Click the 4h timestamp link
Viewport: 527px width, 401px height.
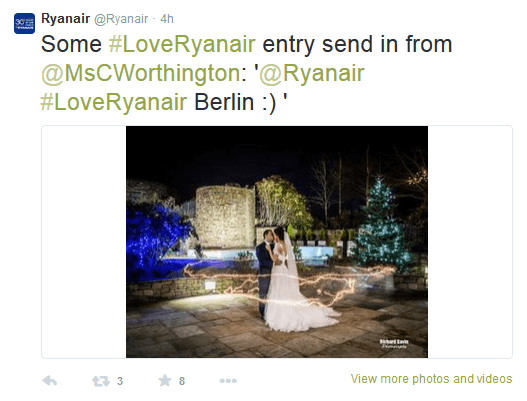click(x=167, y=19)
